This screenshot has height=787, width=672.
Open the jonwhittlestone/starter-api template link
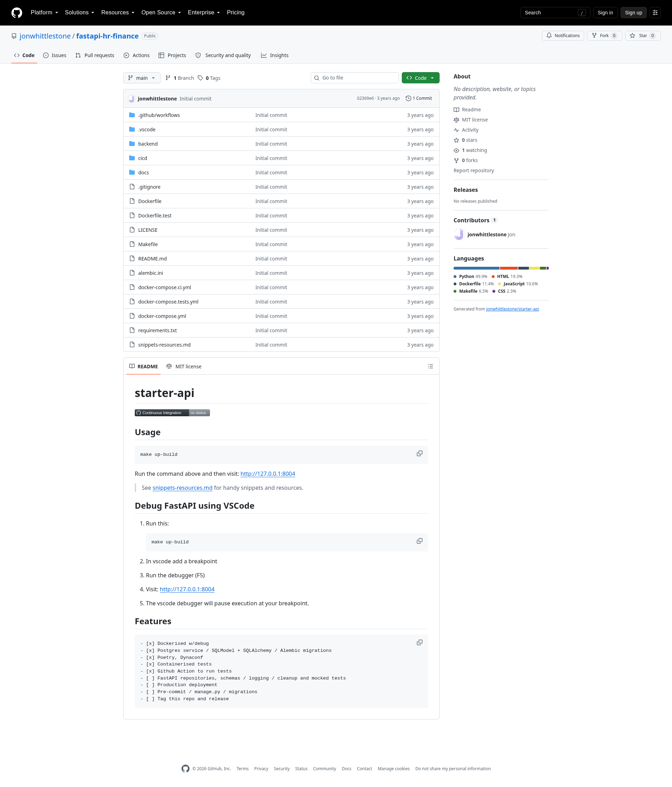[x=512, y=309]
